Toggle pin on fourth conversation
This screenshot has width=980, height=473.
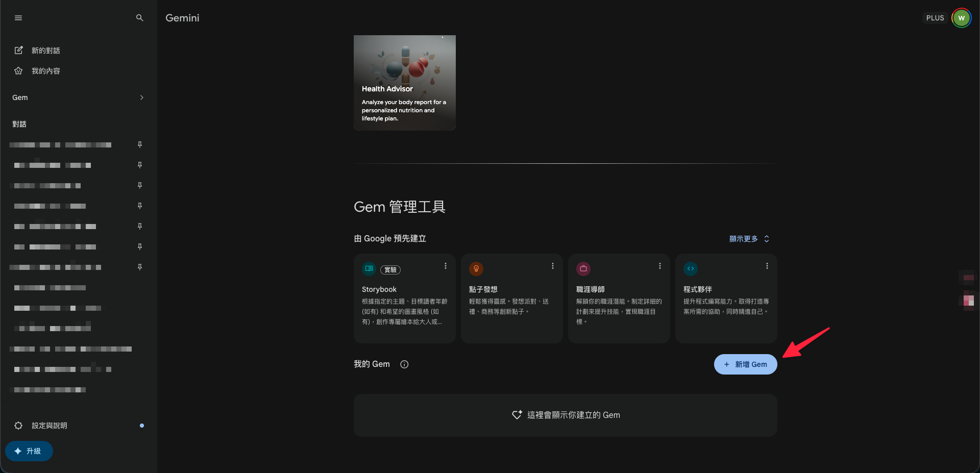pyautogui.click(x=140, y=206)
